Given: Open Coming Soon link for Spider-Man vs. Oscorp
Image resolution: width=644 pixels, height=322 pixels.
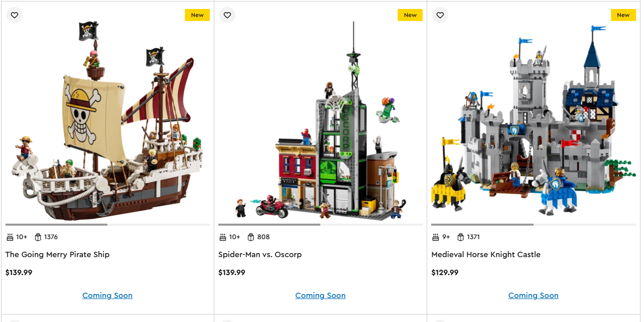Looking at the screenshot, I should (320, 296).
